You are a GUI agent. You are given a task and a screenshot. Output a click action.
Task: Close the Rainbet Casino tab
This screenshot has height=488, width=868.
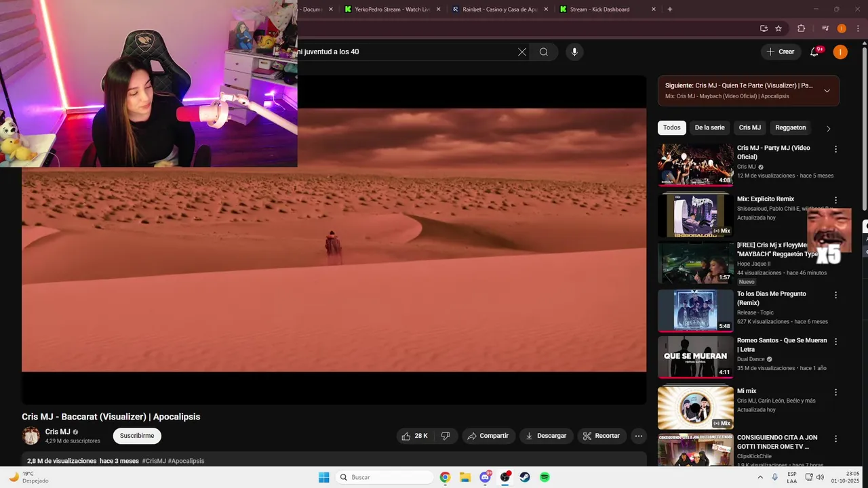point(546,9)
